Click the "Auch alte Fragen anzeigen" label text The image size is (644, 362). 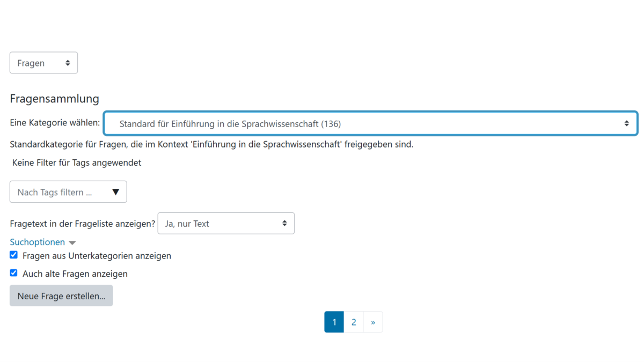75,274
